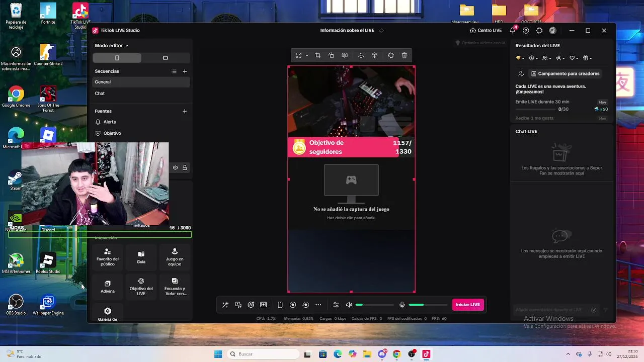Open Centro LIVE

coord(486,31)
